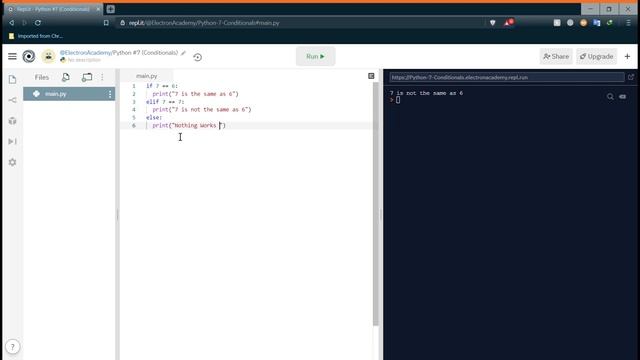Open the user avatar profile
The width and height of the screenshot is (640, 360).
(49, 56)
